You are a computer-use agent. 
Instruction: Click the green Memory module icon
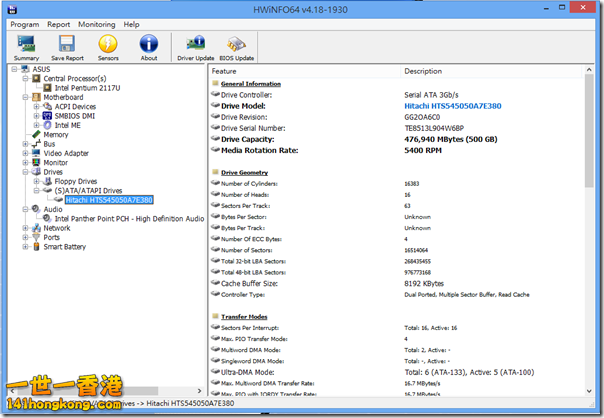coord(36,134)
